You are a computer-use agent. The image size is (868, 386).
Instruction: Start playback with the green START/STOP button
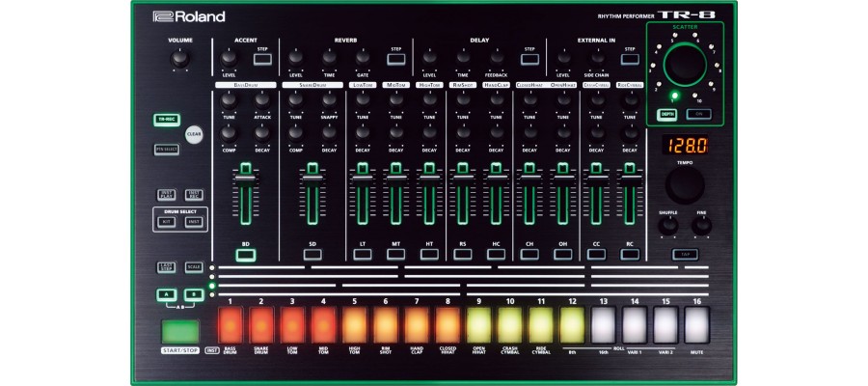[x=180, y=332]
